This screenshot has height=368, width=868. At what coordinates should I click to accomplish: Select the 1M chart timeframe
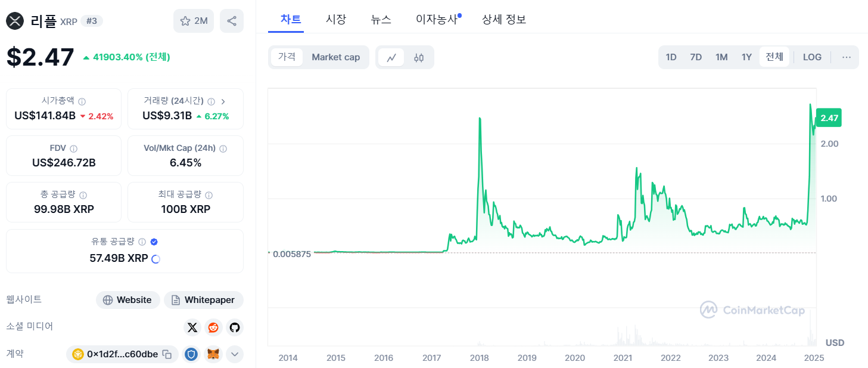721,57
